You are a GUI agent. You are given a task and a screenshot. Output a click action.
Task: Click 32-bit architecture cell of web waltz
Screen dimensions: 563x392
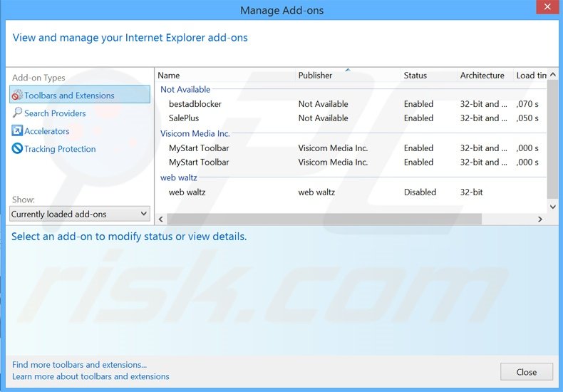tap(472, 192)
